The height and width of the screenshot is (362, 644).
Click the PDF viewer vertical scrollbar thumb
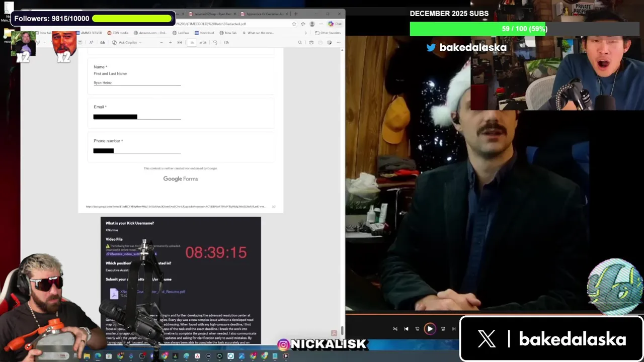pyautogui.click(x=342, y=330)
